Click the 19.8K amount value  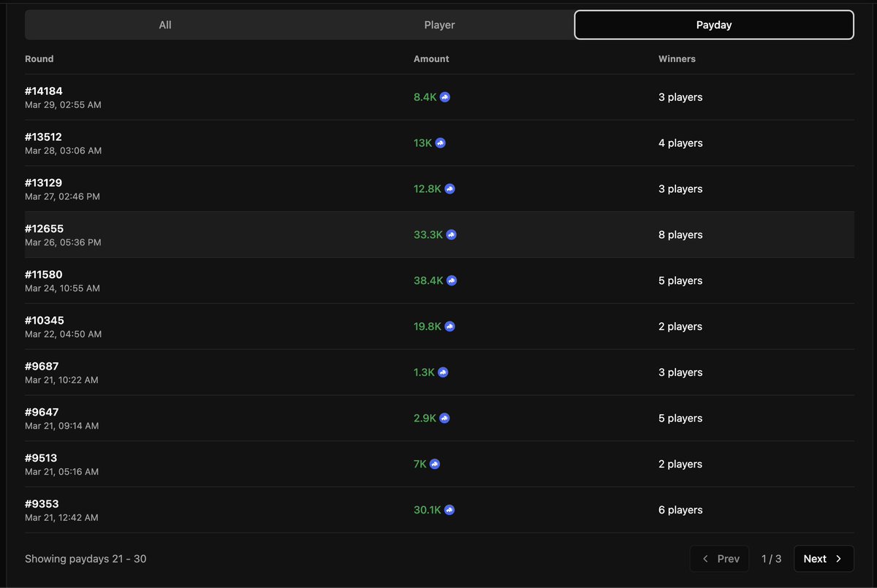point(428,327)
